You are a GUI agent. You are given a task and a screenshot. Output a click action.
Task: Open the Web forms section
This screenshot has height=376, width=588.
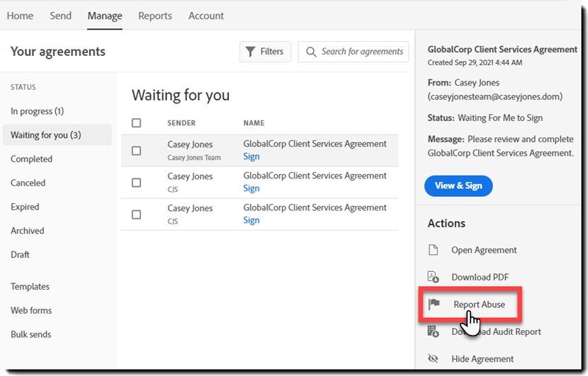coord(31,310)
